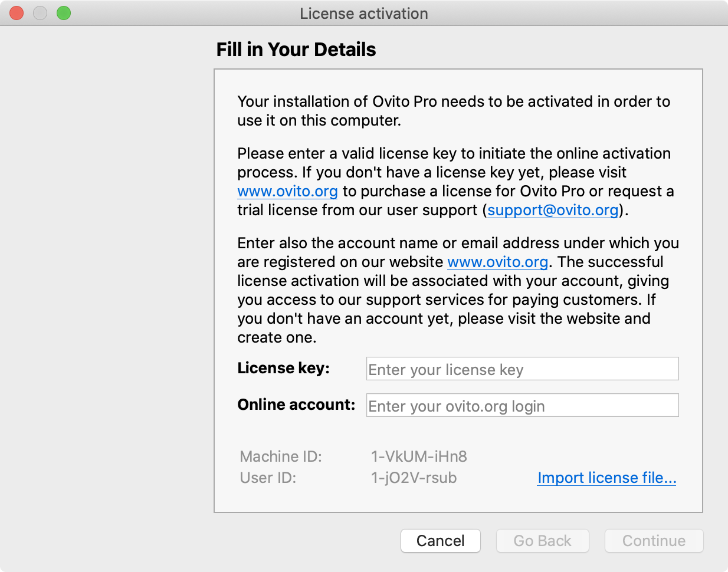Click the bold "Online account:" label
The image size is (728, 572).
click(296, 405)
